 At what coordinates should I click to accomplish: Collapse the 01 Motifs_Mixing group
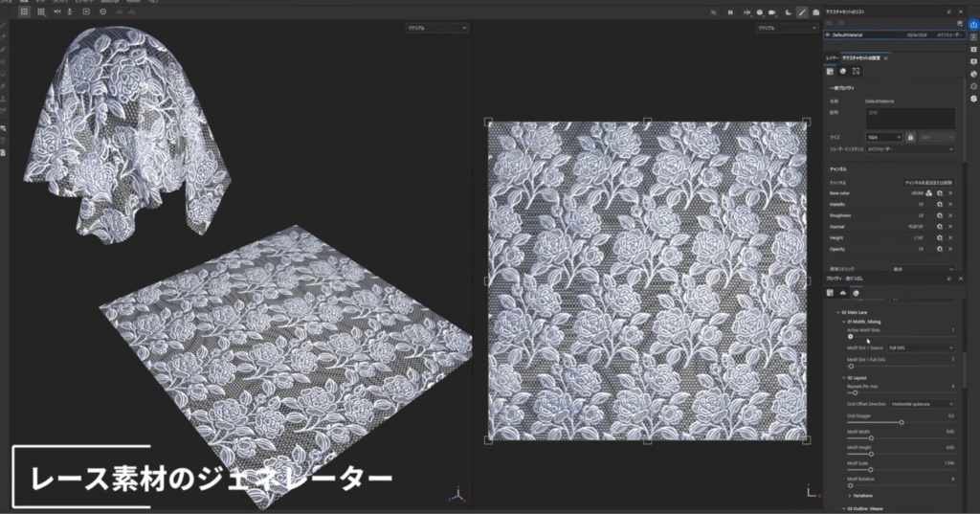(x=844, y=322)
